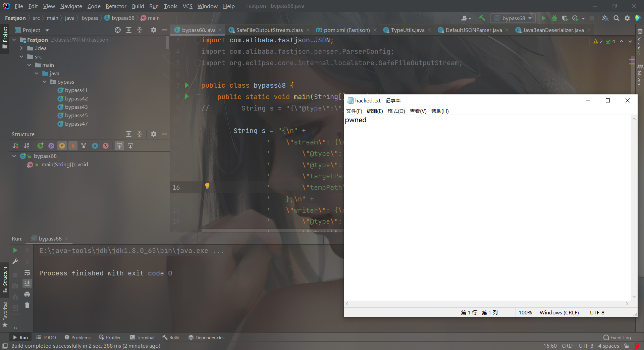
Task: Hide the Project tool window
Action: point(164,30)
